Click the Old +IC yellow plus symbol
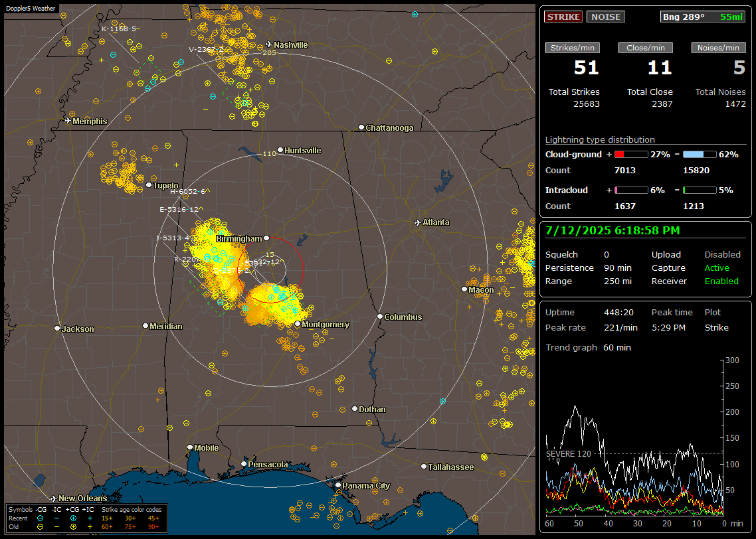The height and width of the screenshot is (539, 756). 90,527
